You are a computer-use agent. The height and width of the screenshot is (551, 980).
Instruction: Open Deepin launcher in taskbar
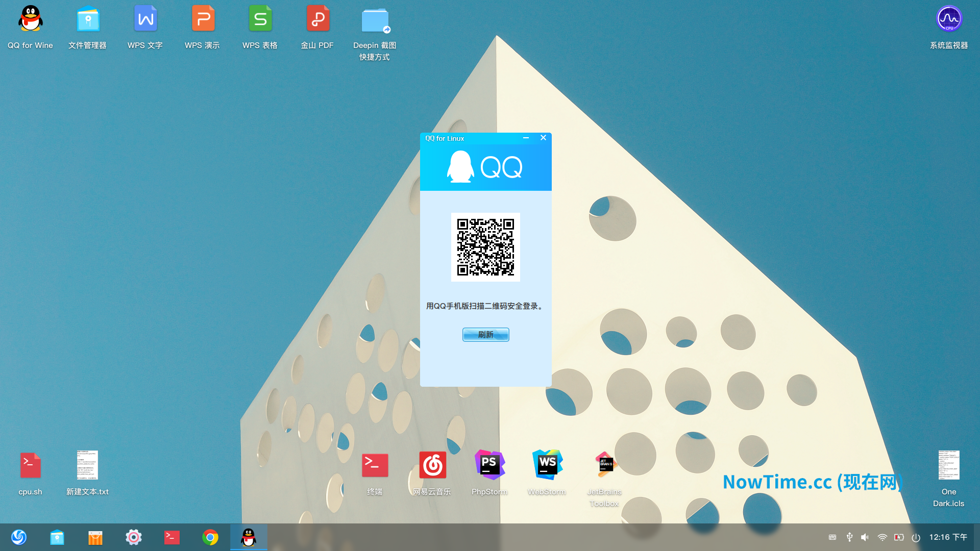click(19, 537)
